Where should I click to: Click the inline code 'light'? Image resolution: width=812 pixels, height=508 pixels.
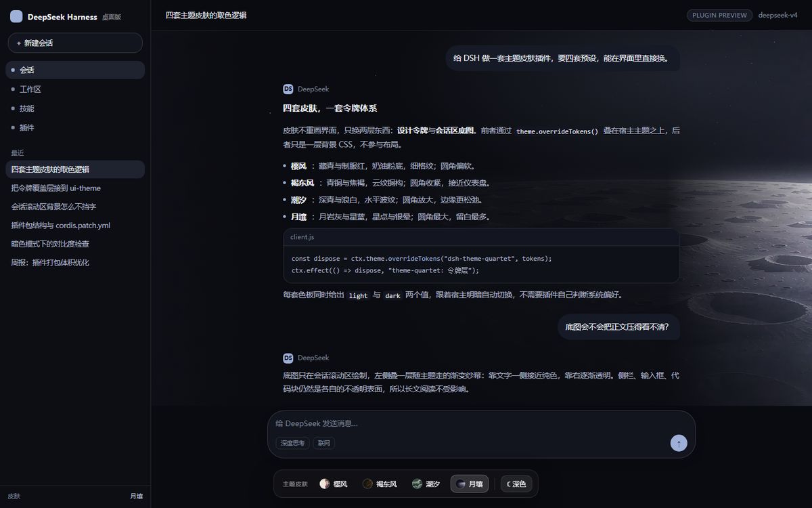(x=359, y=295)
